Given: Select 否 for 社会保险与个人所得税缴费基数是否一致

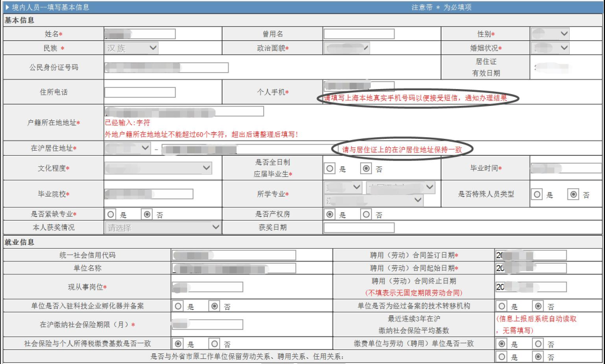Looking at the screenshot, I should [x=215, y=343].
